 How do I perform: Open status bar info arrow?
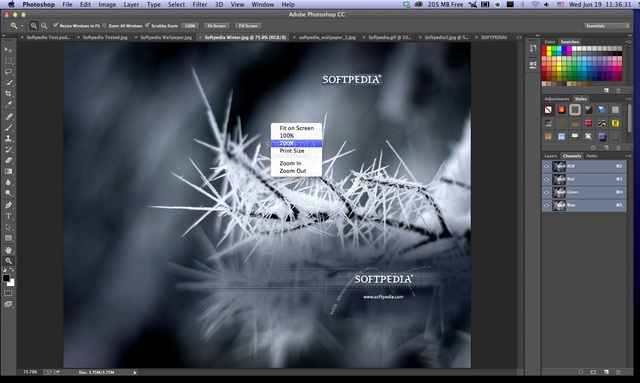[x=135, y=372]
